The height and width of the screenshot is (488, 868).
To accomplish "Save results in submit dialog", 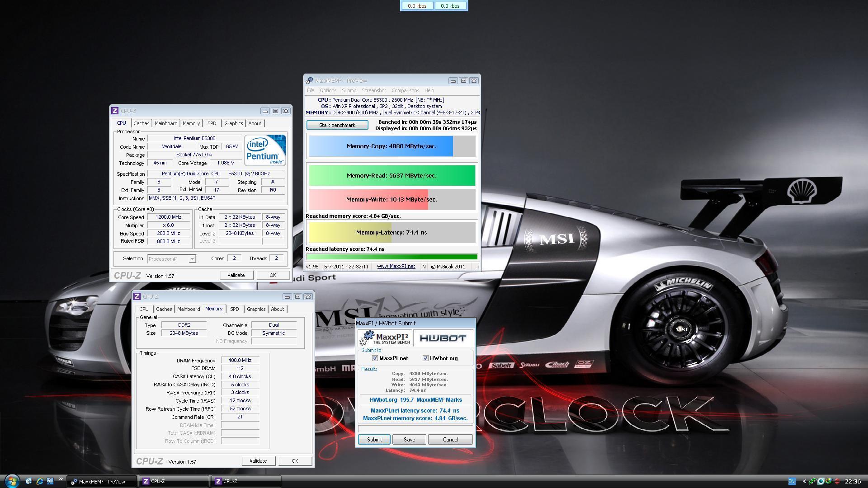I will coord(409,440).
